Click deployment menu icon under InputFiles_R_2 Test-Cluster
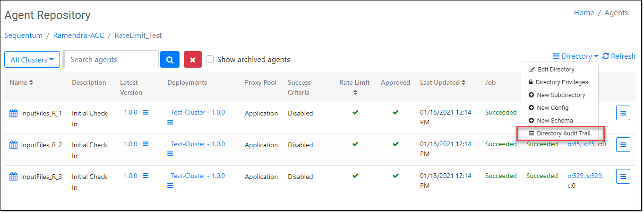Screen dimensions: 644x213 click(x=170, y=154)
